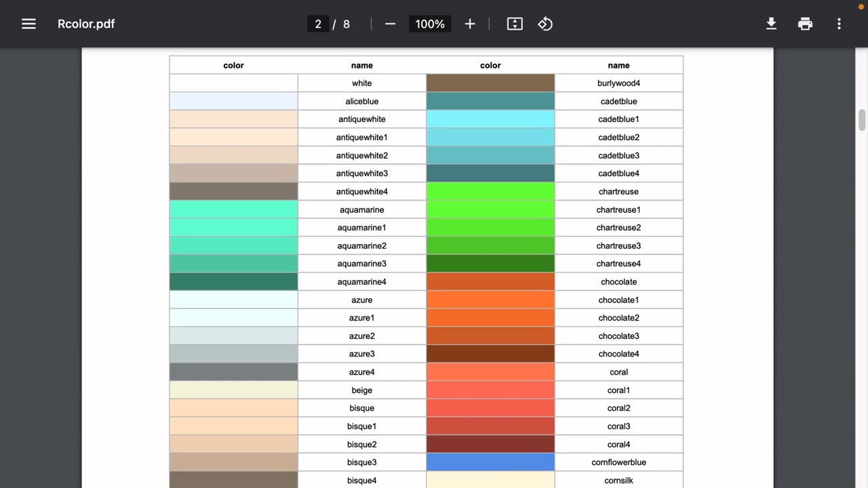Click the cornflowerblue color swatch
This screenshot has width=868, height=488.
490,462
